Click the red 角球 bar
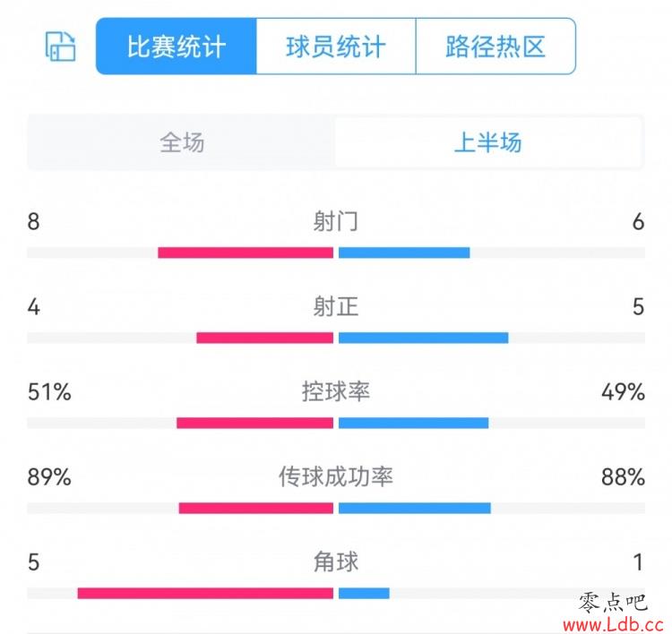The image size is (672, 634). (x=205, y=594)
